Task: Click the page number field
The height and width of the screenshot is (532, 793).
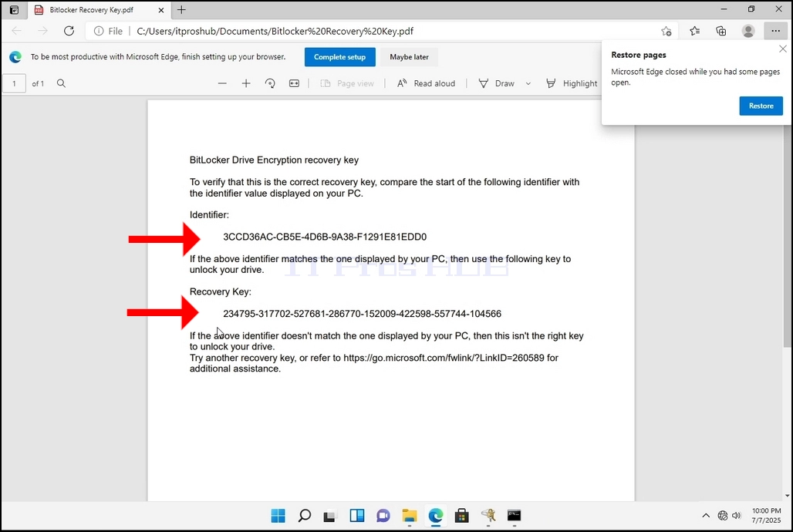Action: [14, 83]
